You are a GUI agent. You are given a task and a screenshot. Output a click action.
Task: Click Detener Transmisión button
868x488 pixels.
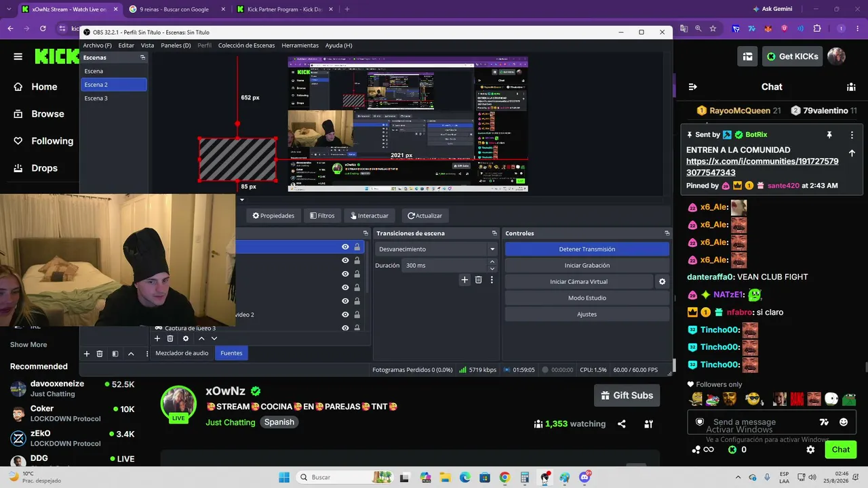[587, 249]
